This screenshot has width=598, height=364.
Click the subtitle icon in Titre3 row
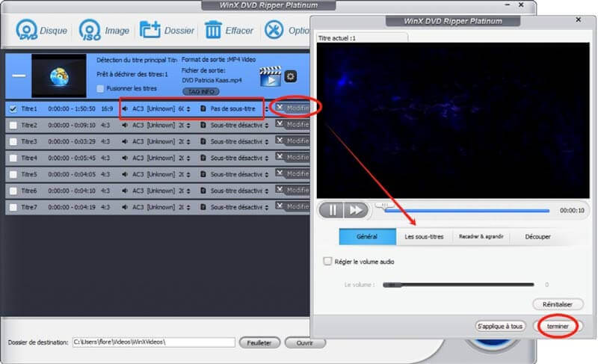203,141
